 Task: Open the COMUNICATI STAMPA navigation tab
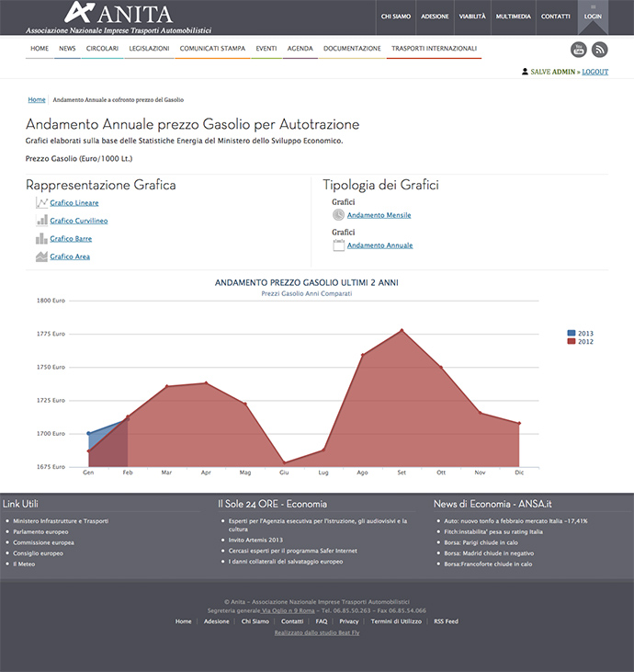click(x=212, y=49)
